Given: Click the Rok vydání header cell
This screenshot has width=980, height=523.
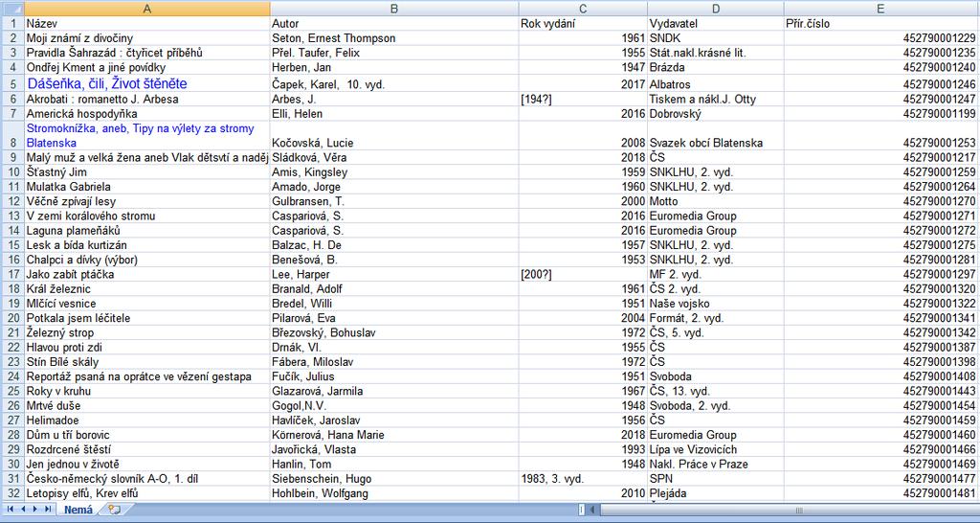Looking at the screenshot, I should (x=583, y=23).
